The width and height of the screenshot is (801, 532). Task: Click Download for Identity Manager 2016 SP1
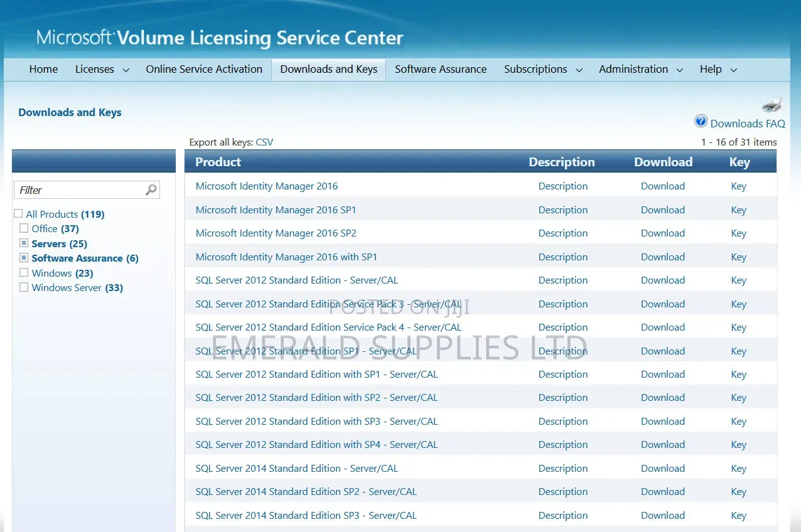pyautogui.click(x=663, y=210)
